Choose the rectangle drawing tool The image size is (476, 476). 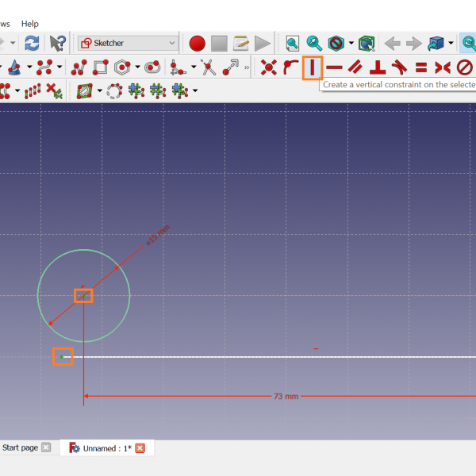pyautogui.click(x=100, y=67)
